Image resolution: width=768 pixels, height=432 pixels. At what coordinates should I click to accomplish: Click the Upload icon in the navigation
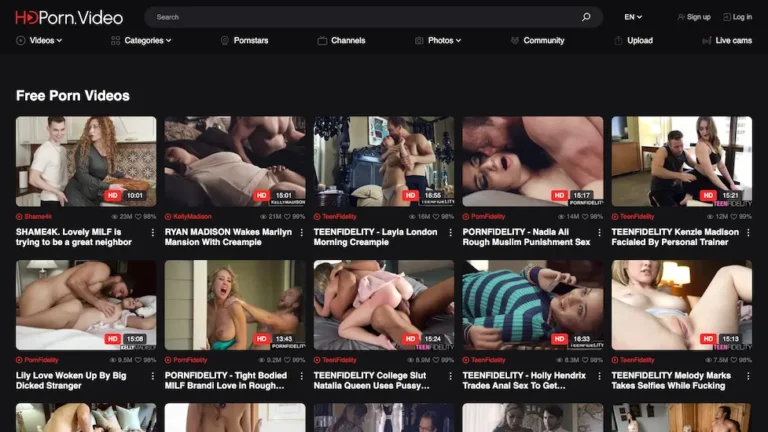pos(618,41)
